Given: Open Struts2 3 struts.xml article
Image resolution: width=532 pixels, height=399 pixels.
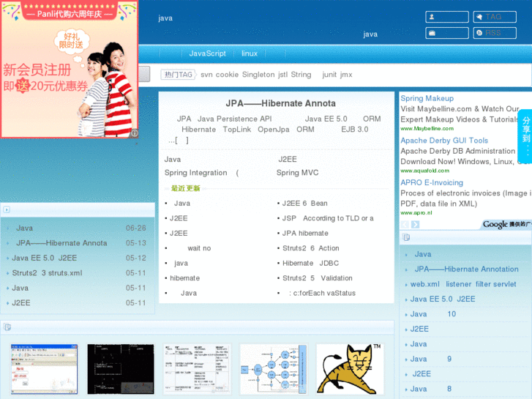Looking at the screenshot, I should 47,272.
